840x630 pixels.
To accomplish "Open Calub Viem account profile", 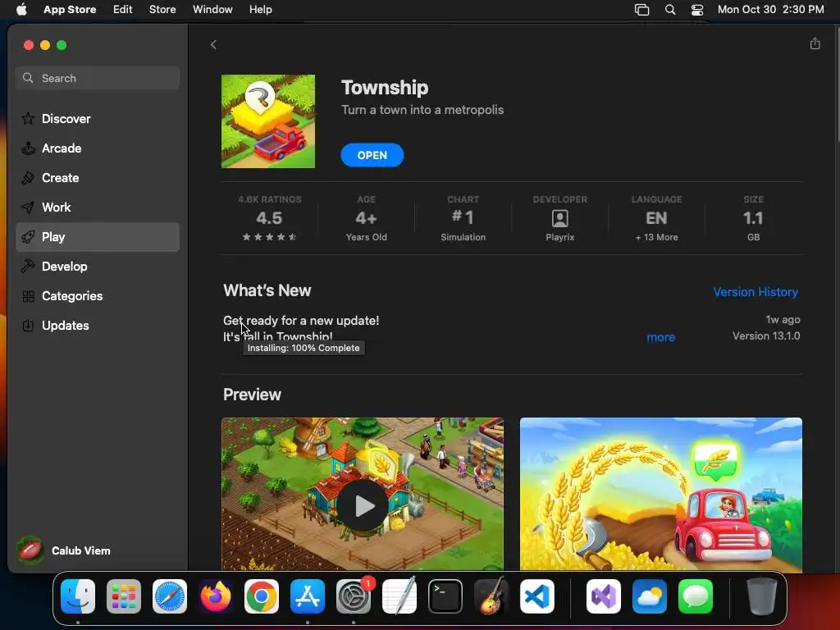I will [64, 550].
